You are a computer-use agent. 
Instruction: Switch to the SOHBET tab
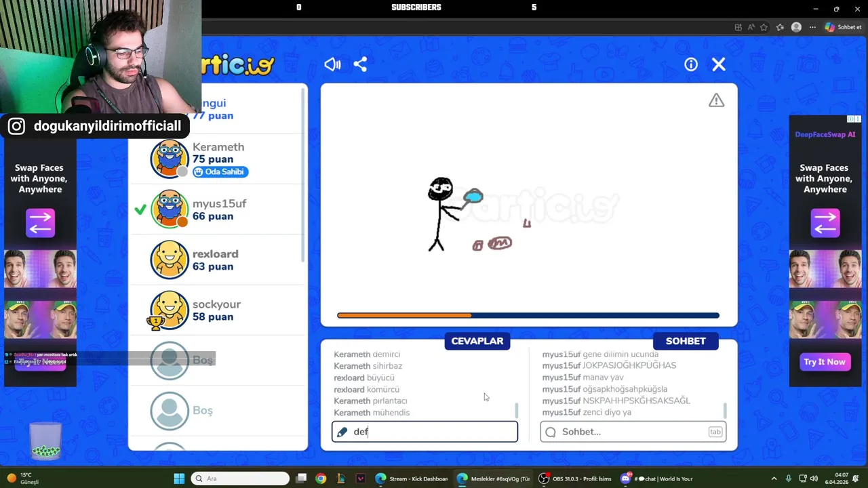point(686,341)
